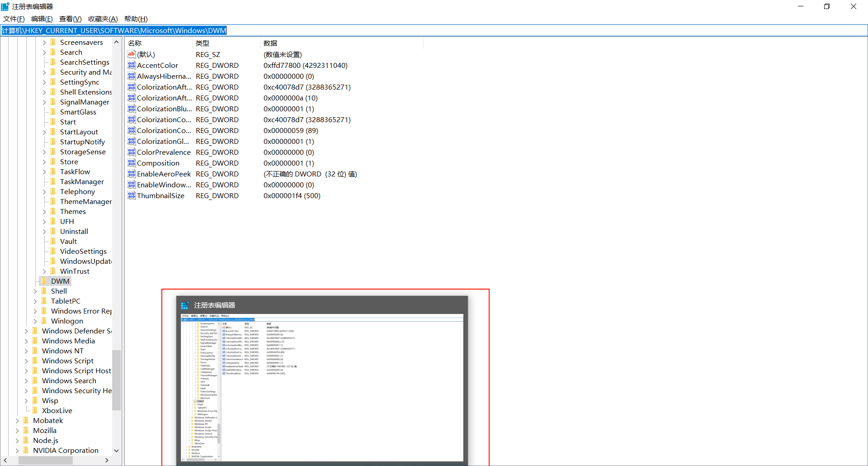The image size is (868, 466).
Task: Click the Search folder icon
Action: [53, 52]
